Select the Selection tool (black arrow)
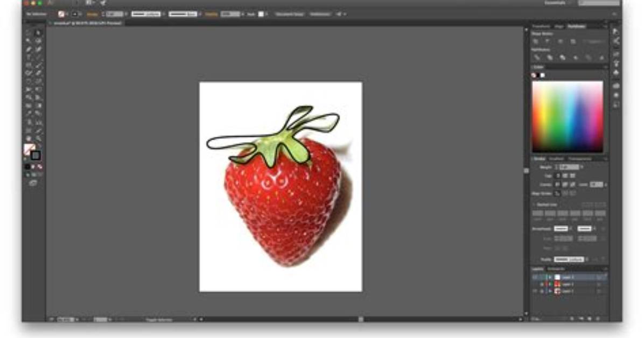This screenshot has width=644, height=338. coord(29,33)
